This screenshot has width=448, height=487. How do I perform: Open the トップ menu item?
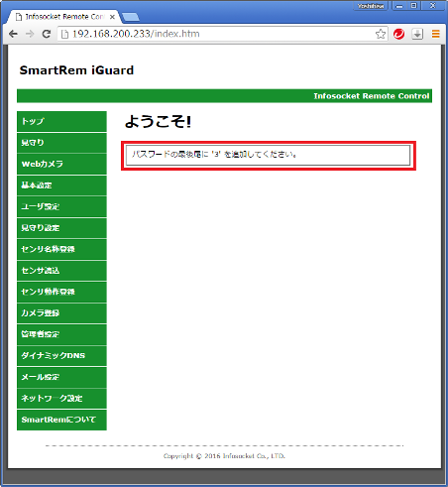click(x=61, y=121)
